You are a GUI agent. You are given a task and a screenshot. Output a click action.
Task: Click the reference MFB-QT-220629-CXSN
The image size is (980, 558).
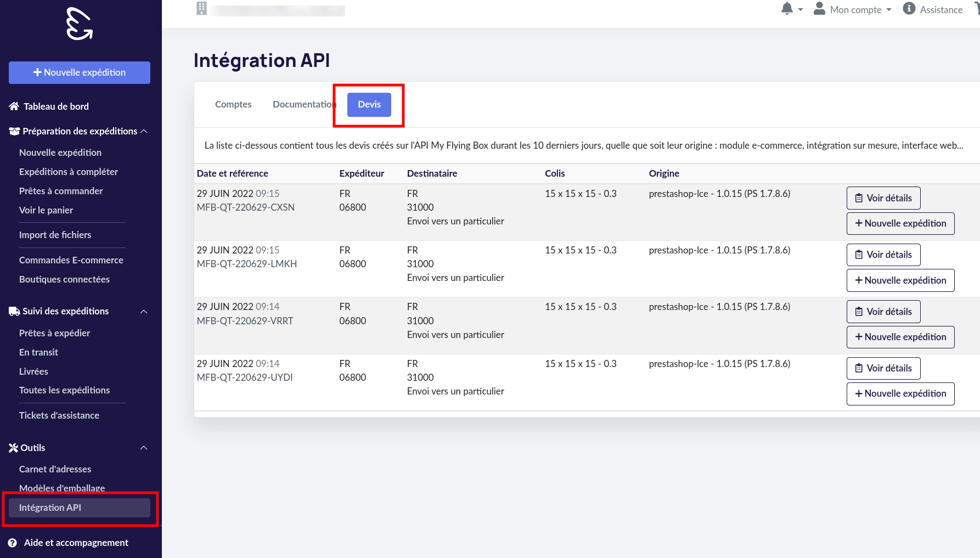[246, 207]
